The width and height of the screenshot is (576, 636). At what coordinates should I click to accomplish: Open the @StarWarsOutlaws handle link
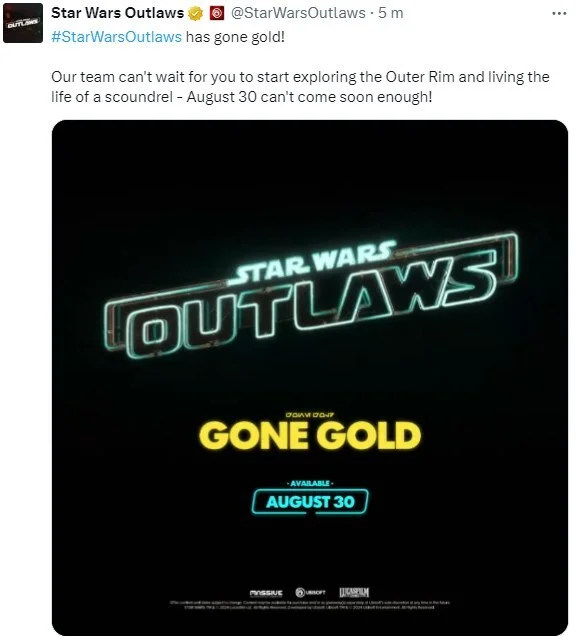pos(298,13)
